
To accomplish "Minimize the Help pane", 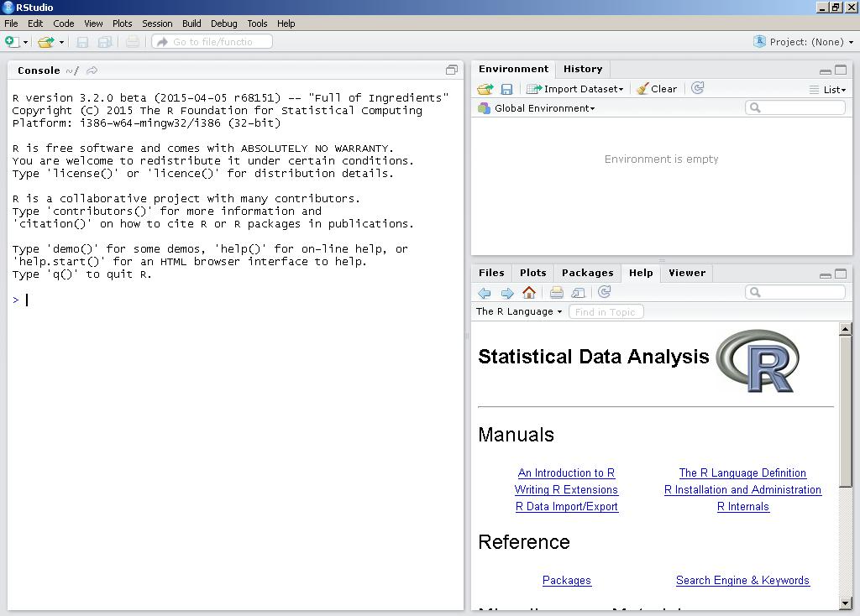I will [825, 274].
